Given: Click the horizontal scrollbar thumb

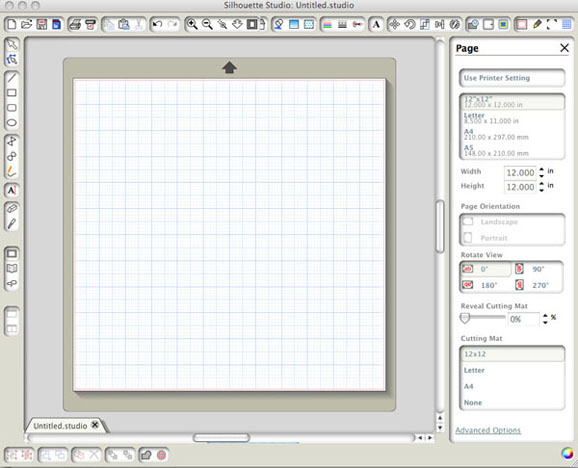Looking at the screenshot, I should coord(221,437).
